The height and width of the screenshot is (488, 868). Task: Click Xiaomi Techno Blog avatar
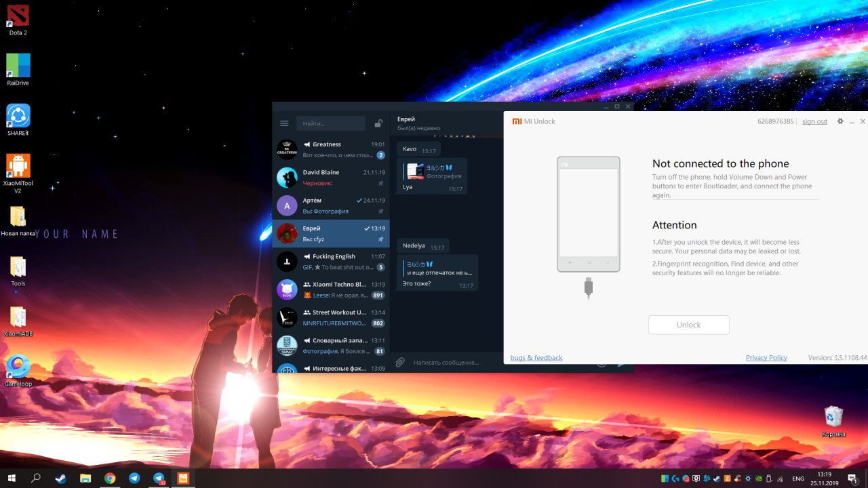tap(287, 289)
